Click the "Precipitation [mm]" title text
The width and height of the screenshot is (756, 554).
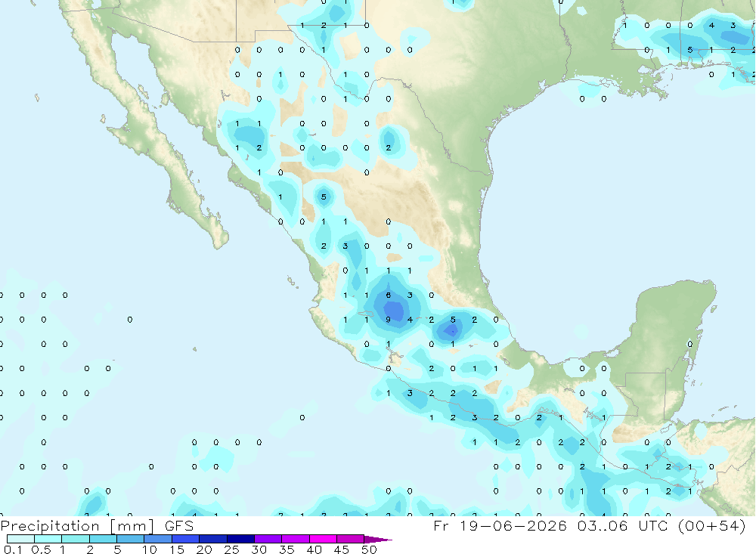[77, 526]
